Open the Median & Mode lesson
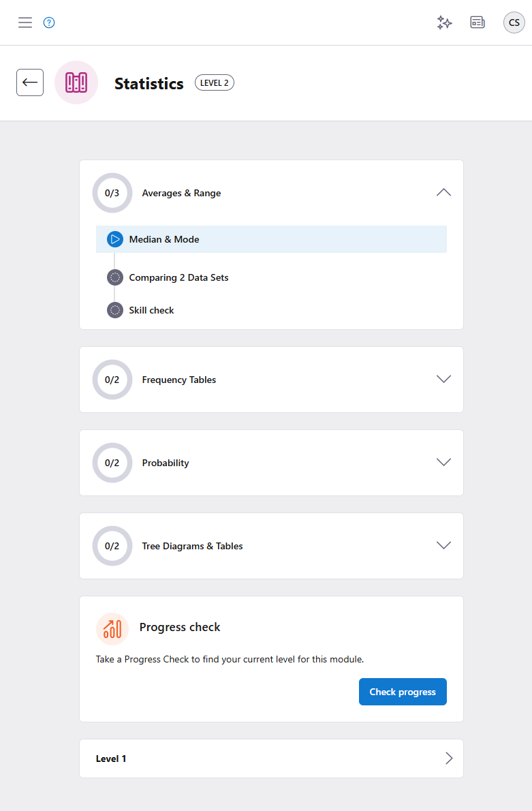The image size is (532, 811). 164,239
